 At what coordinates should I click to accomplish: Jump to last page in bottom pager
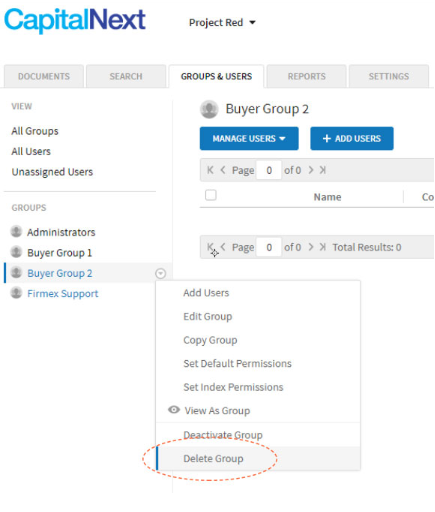322,247
